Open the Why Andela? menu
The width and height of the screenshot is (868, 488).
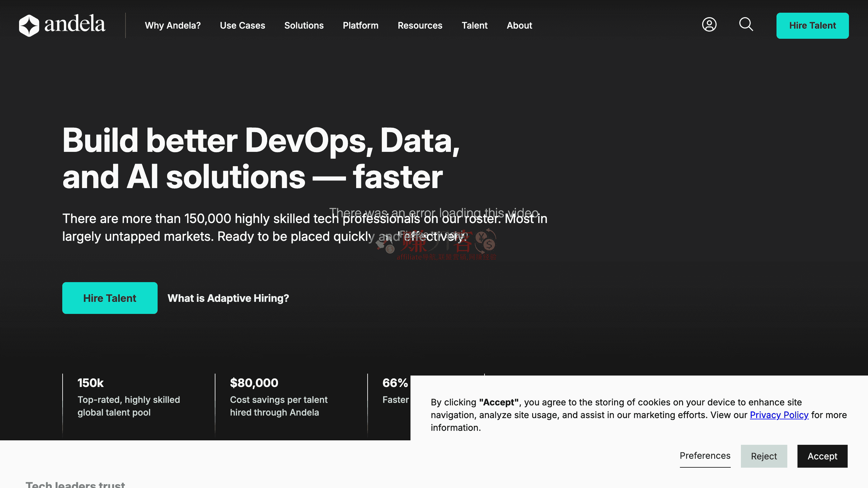pos(173,26)
